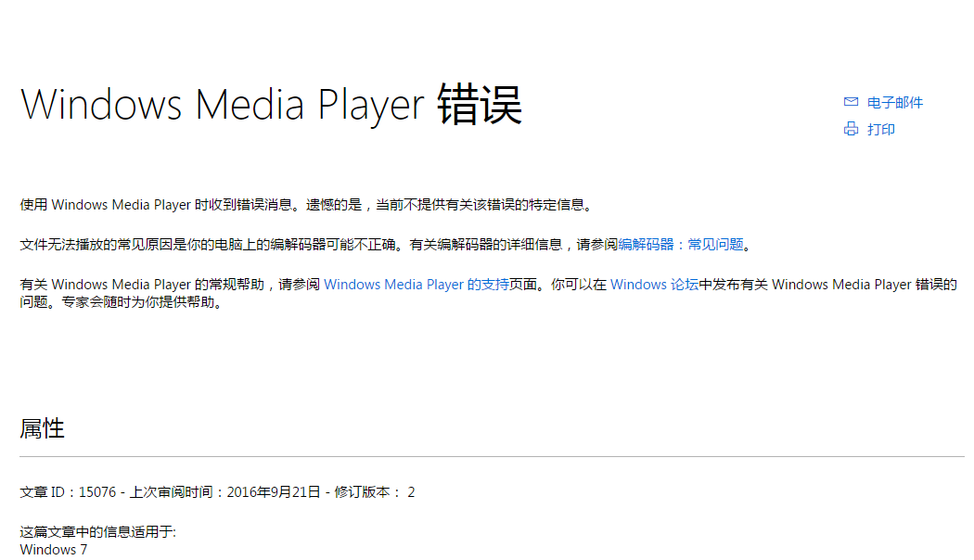Click the 打印 link to print the article
Screen dimensions: 974x560
[x=882, y=129]
